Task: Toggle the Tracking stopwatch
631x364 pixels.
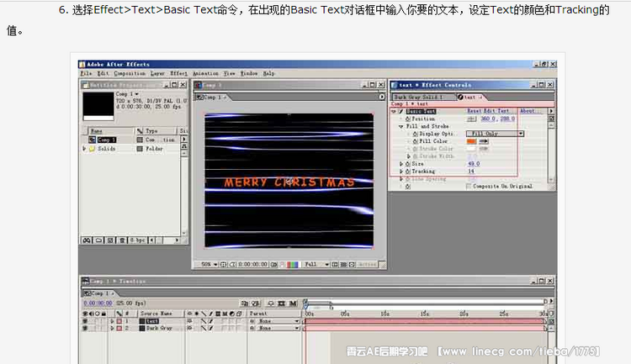Action: 408,171
